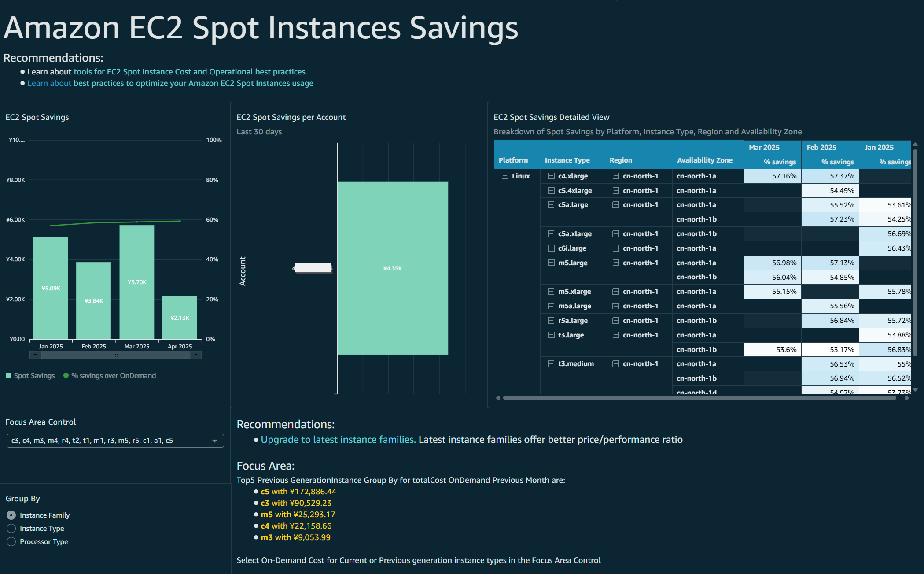Collapse the c5a.large instance type row
The height and width of the screenshot is (574, 924).
(x=551, y=205)
